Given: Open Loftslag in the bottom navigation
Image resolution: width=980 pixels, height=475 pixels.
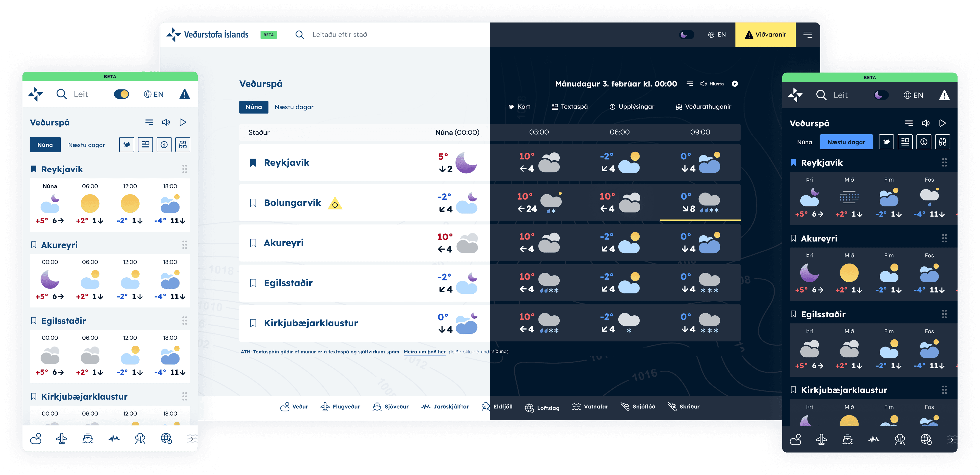Looking at the screenshot, I should [542, 408].
